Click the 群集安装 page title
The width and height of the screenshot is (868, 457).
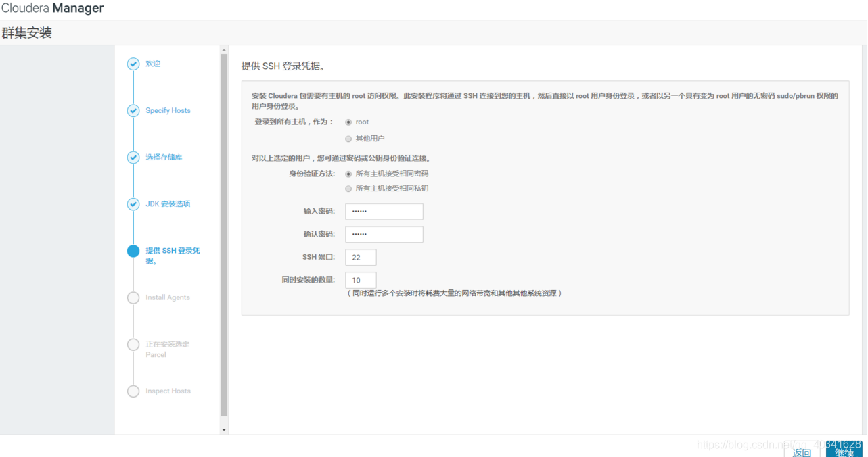(26, 32)
